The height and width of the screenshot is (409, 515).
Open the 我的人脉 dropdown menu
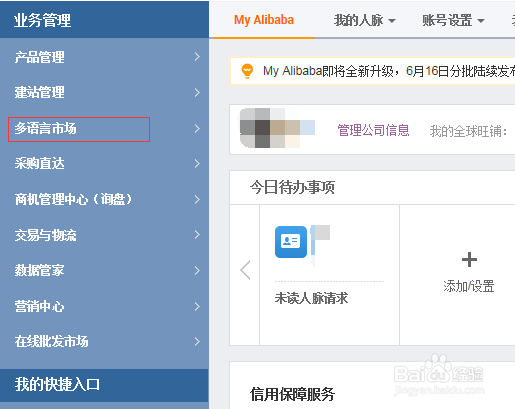click(364, 20)
